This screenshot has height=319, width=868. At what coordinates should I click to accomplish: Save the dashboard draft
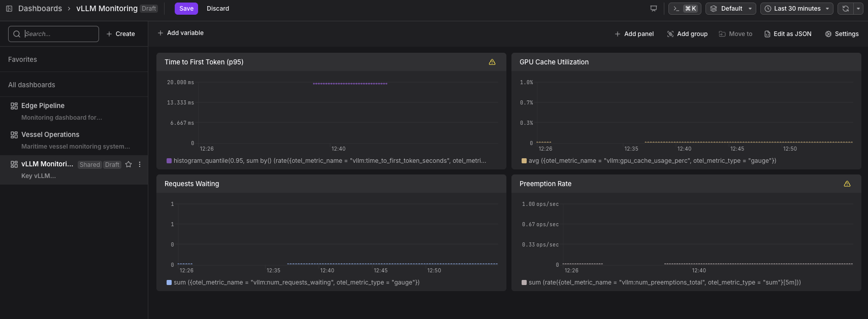point(186,9)
